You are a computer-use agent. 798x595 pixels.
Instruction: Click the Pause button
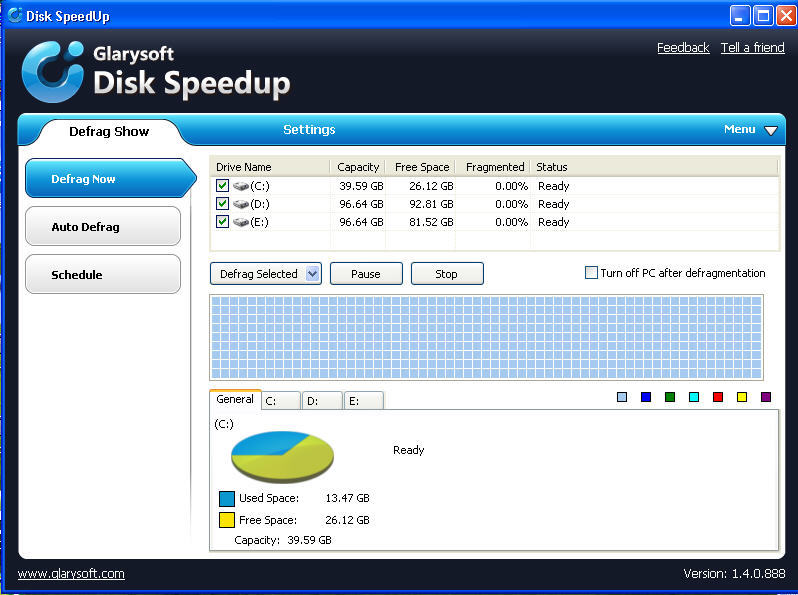point(366,274)
